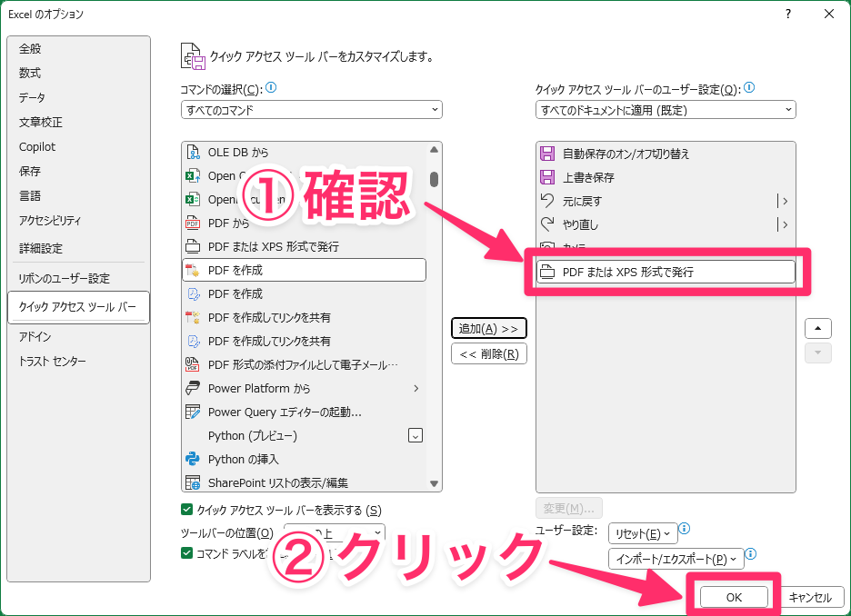Click the Python insert icon
851x616 pixels.
pos(193,460)
